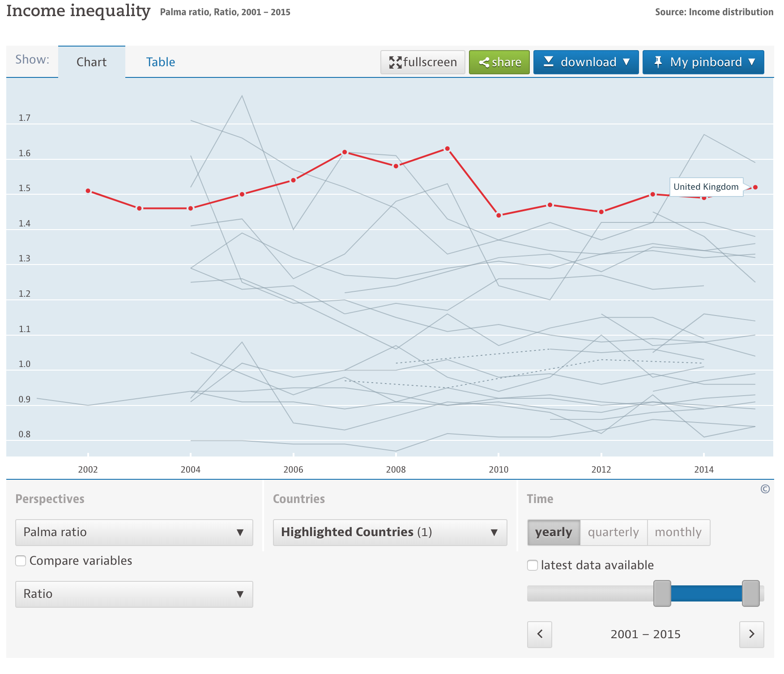This screenshot has width=784, height=674.
Task: Switch to the Table tab
Action: [x=161, y=62]
